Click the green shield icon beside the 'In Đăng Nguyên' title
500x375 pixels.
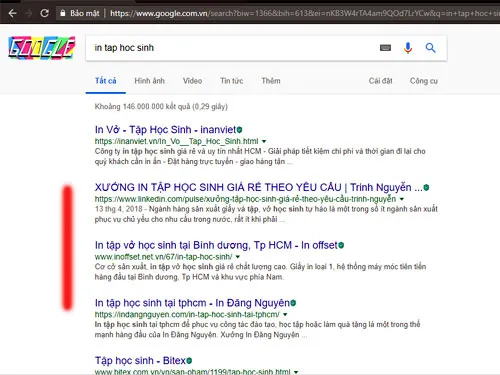click(x=293, y=303)
